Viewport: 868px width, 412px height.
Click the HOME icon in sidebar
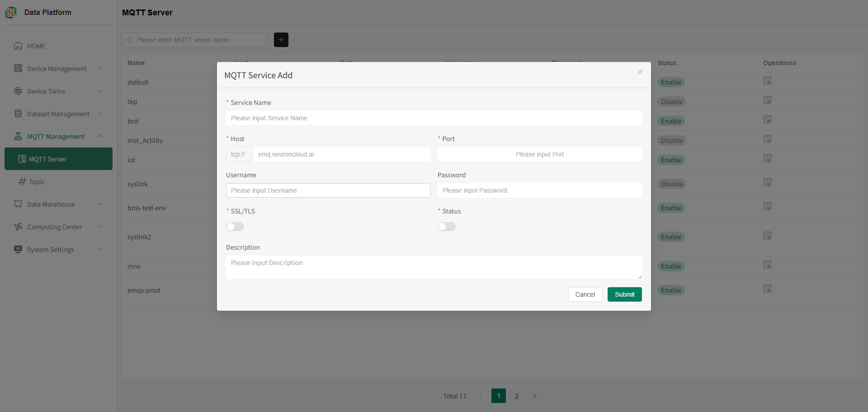tap(18, 46)
